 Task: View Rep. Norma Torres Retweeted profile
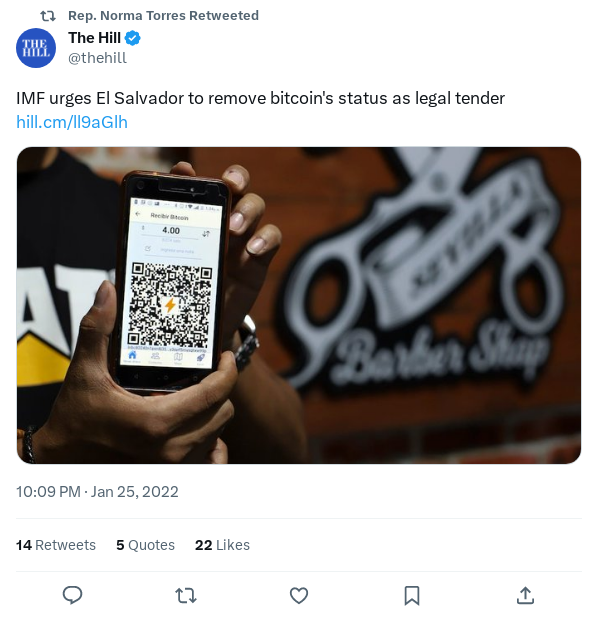163,15
